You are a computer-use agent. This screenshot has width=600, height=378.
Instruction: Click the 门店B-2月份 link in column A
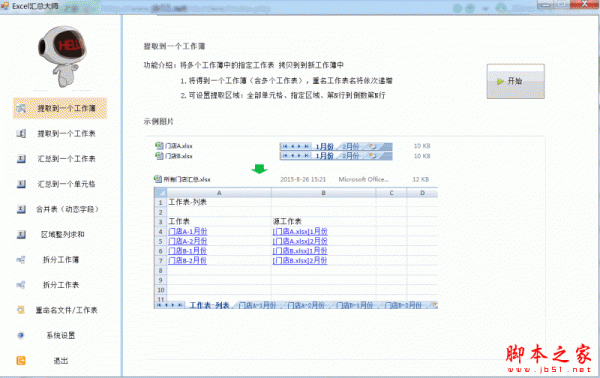click(188, 261)
